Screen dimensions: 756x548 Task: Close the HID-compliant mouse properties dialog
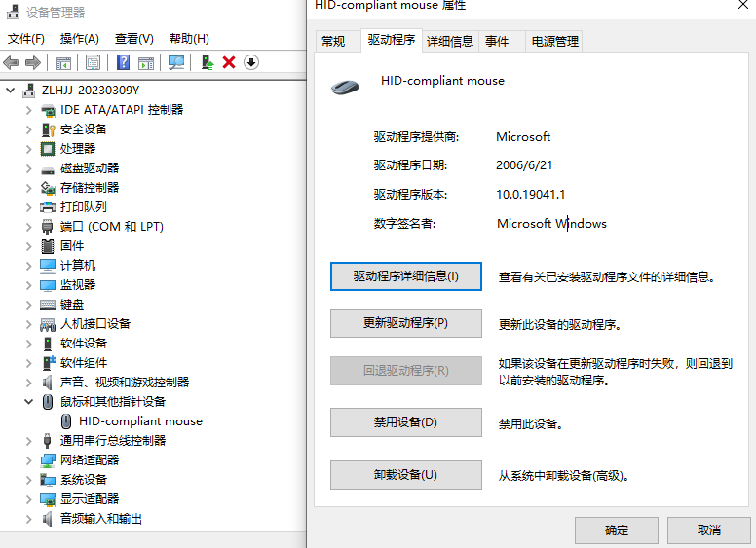tap(743, 5)
